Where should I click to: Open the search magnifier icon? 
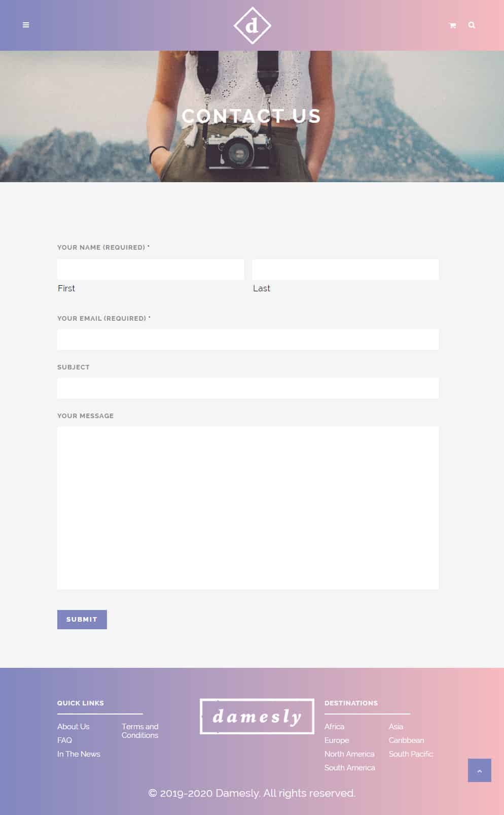[472, 25]
